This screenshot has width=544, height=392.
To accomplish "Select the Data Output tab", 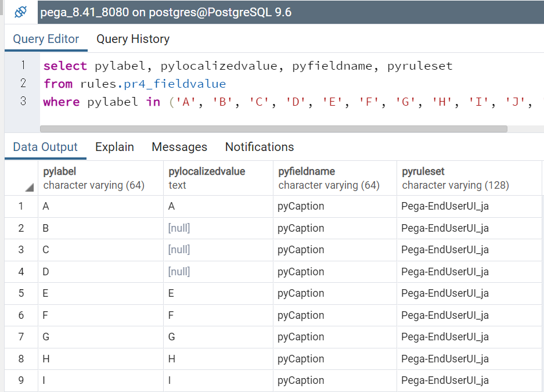I will (x=45, y=147).
